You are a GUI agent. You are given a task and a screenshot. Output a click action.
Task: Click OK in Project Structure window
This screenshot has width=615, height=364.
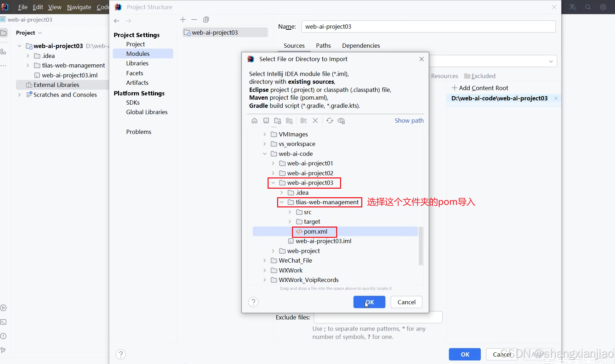coord(465,354)
